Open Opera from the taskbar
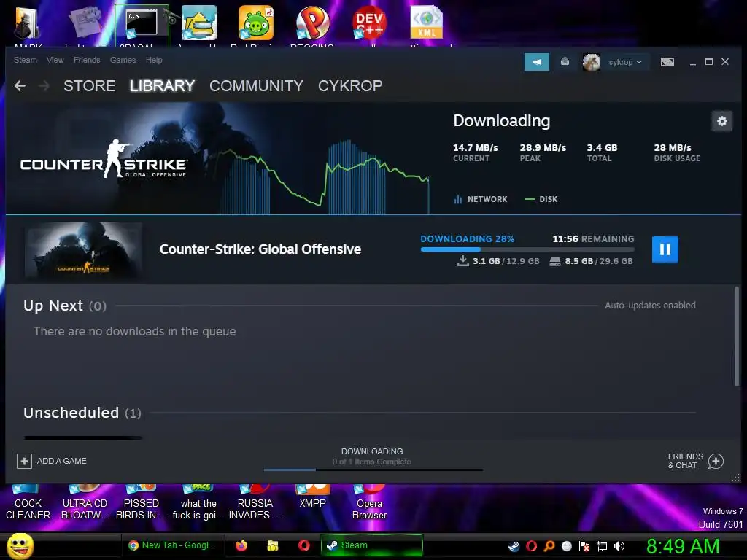Image resolution: width=747 pixels, height=560 pixels. pyautogui.click(x=304, y=545)
